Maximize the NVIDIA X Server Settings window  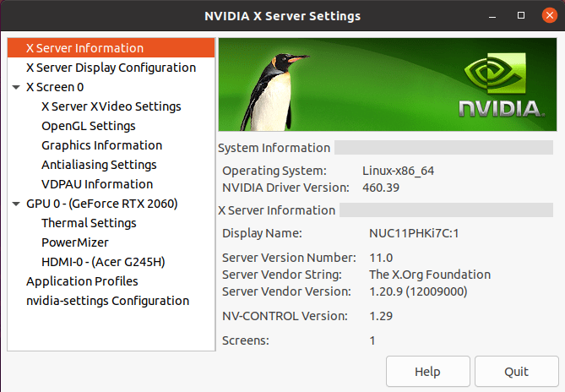pos(521,15)
